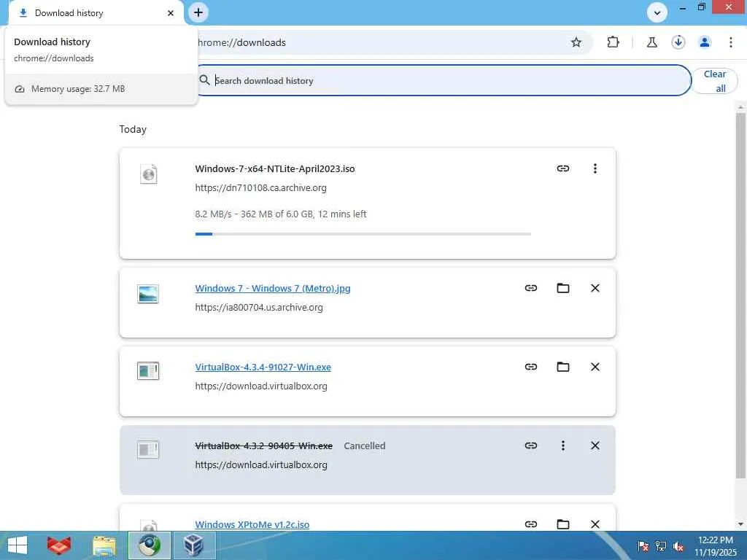The image size is (747, 560).
Task: Open the profile avatar menu
Action: coord(705,42)
